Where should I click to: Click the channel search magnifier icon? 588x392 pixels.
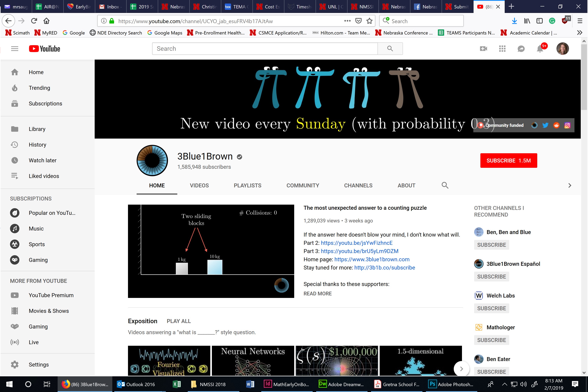445,185
